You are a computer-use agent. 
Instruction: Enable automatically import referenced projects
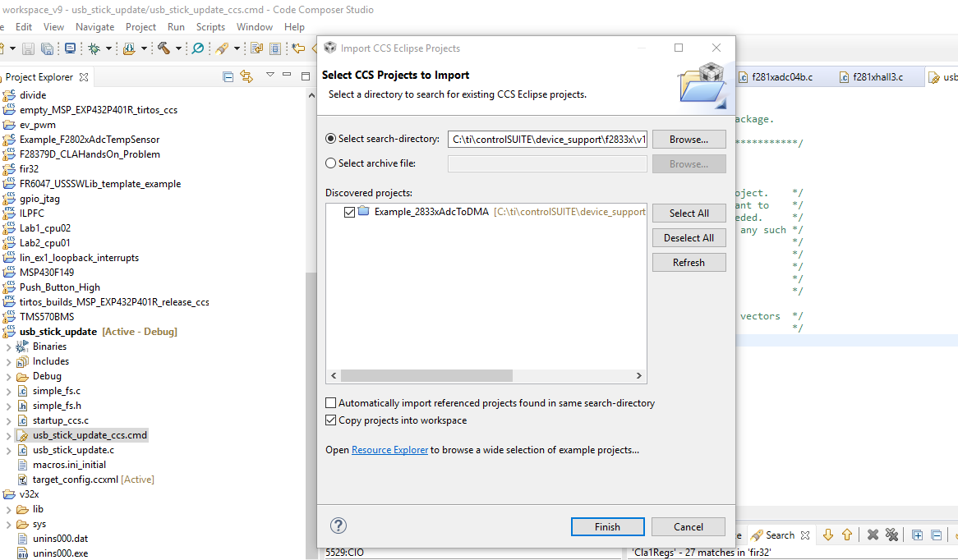[330, 403]
